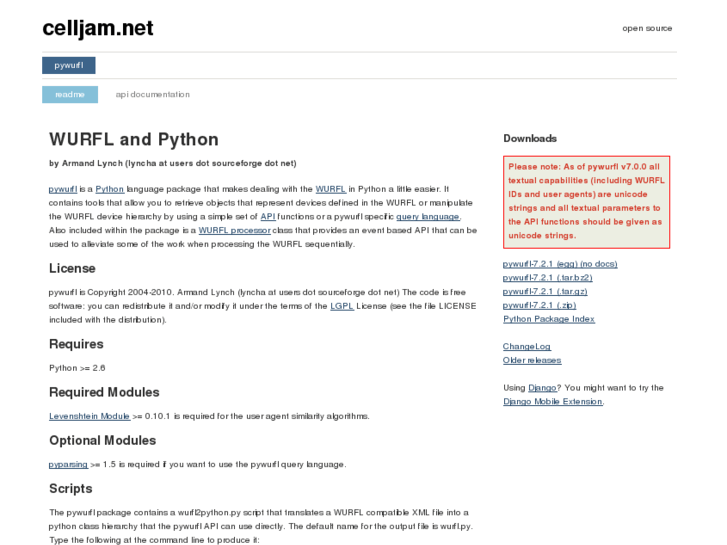Download the pywurfl-7.2.1 .tar.bz2 archive
The width and height of the screenshot is (727, 545).
tap(547, 278)
